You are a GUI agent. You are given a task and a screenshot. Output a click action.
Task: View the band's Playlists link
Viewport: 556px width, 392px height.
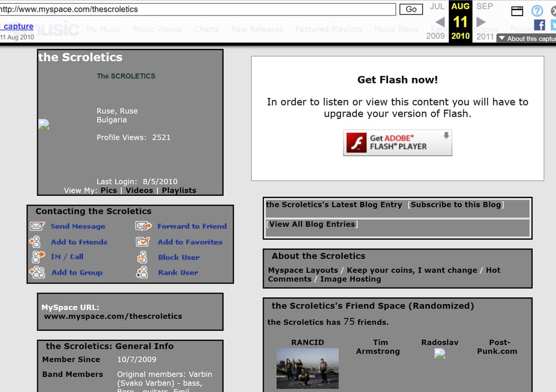point(179,190)
